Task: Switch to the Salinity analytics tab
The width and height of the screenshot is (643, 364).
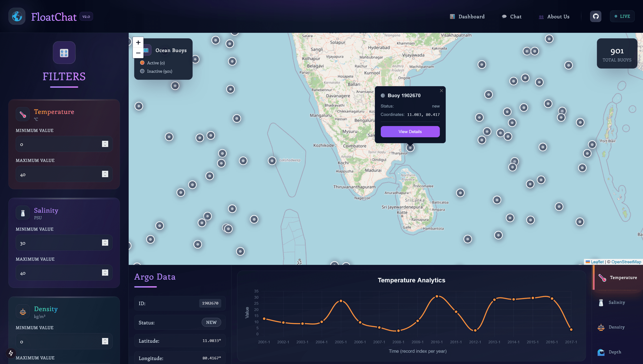Action: click(x=618, y=303)
